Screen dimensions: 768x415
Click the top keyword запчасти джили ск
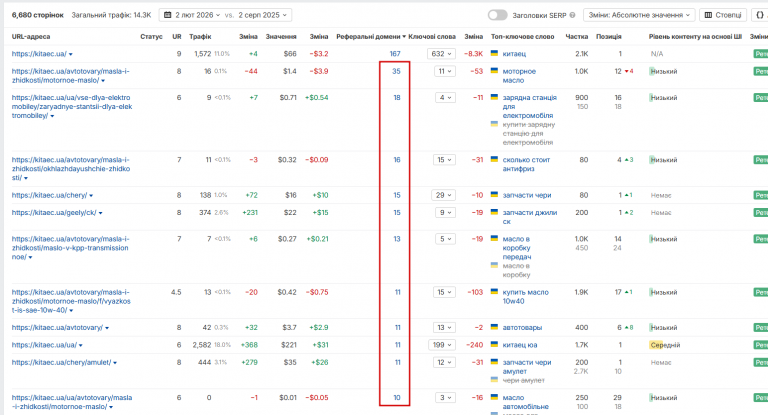[530, 217]
